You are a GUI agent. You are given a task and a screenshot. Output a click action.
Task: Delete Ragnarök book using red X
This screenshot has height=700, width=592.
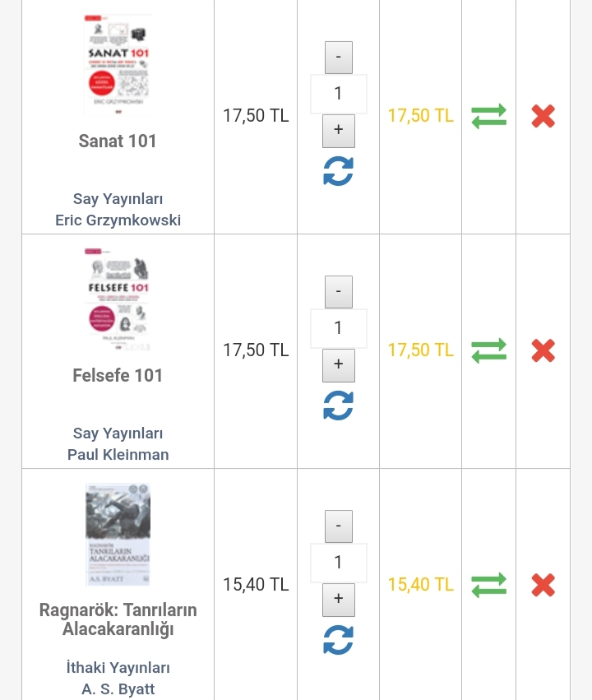(x=543, y=586)
